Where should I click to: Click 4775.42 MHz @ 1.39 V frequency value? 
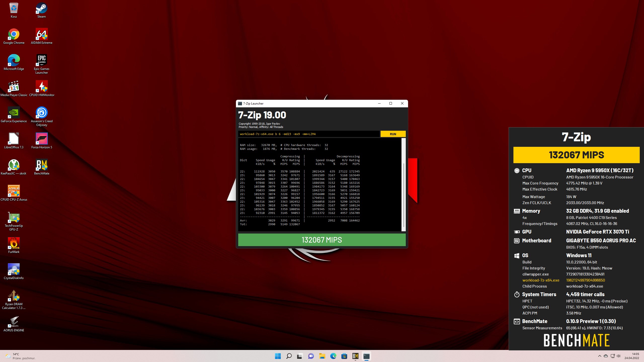[x=584, y=183]
